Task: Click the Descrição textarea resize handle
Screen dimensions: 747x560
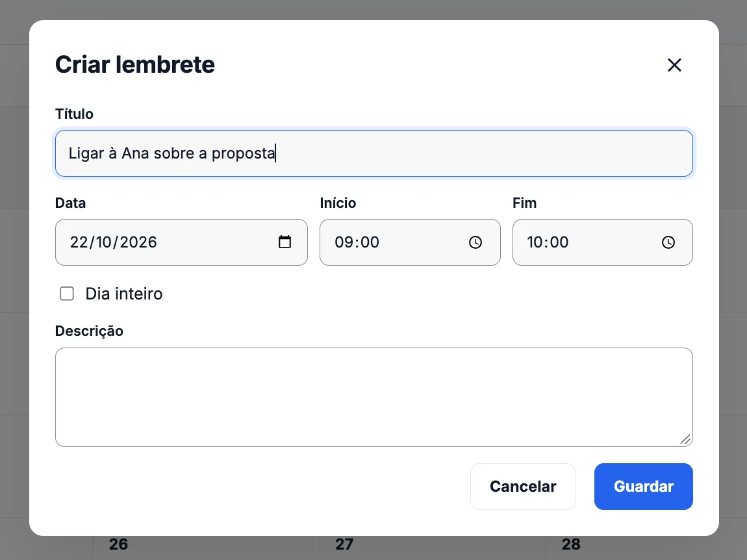Action: (x=685, y=439)
